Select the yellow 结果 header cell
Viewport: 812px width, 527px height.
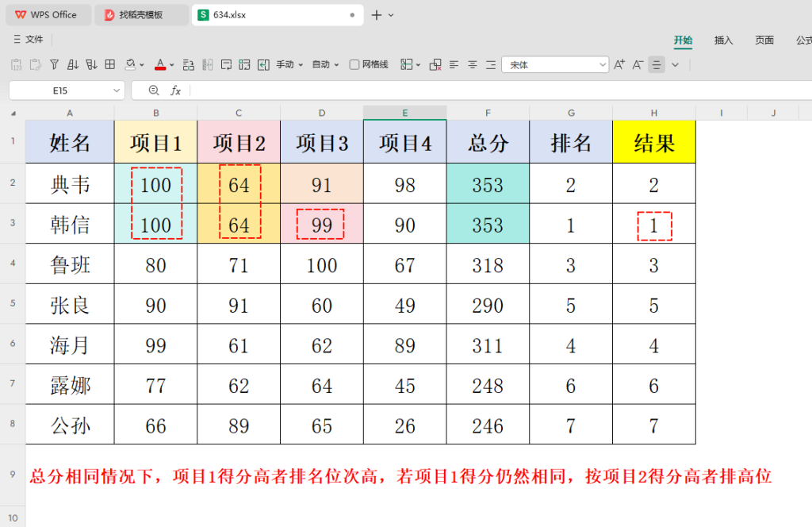point(654,143)
